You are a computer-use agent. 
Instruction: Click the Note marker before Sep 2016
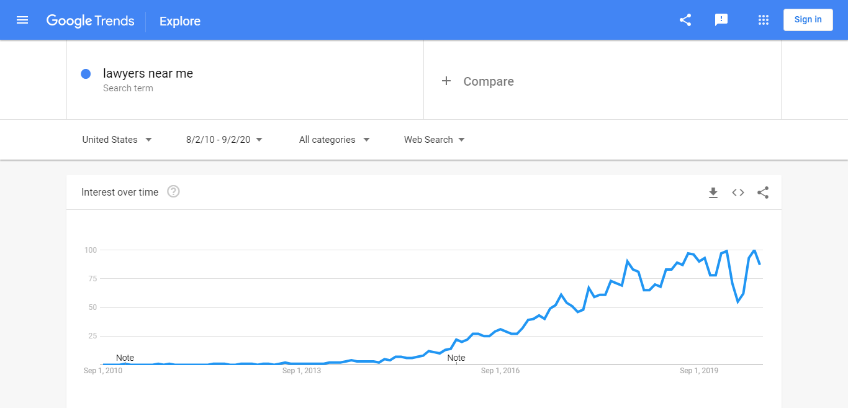pos(456,358)
